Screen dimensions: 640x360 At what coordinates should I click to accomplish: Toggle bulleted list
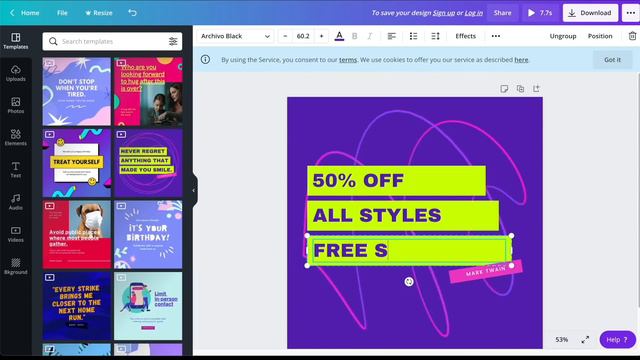coord(413,36)
